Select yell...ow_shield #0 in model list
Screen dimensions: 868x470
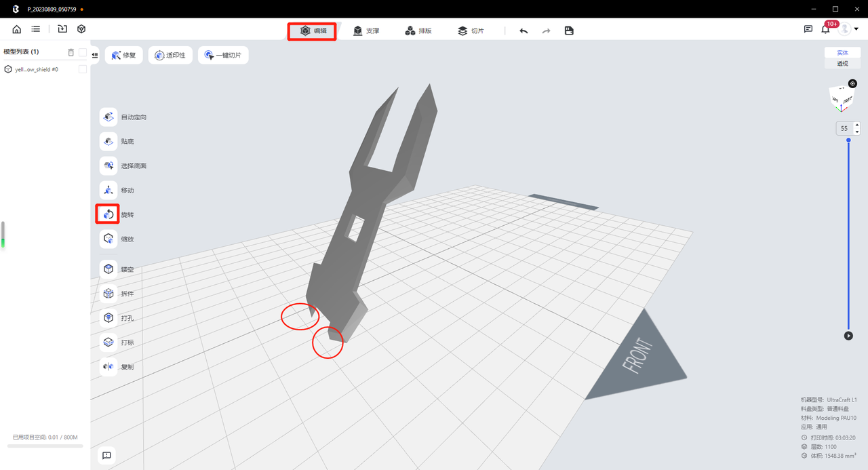point(37,69)
